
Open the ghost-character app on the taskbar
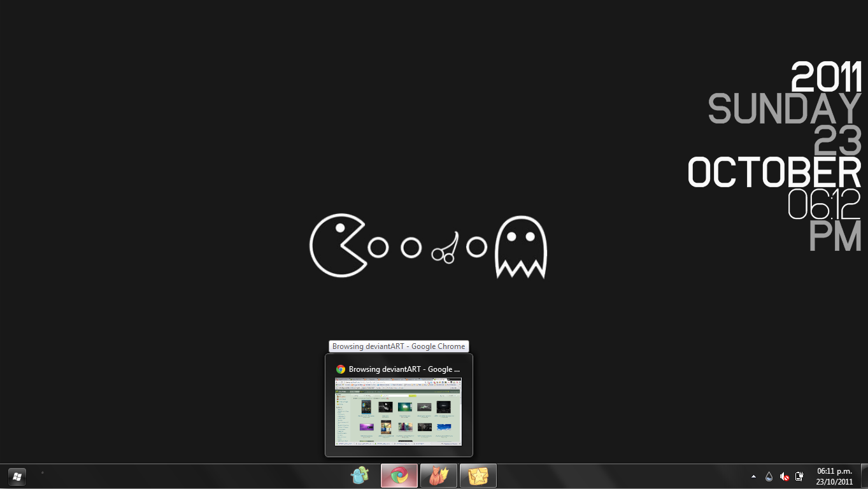(x=360, y=476)
